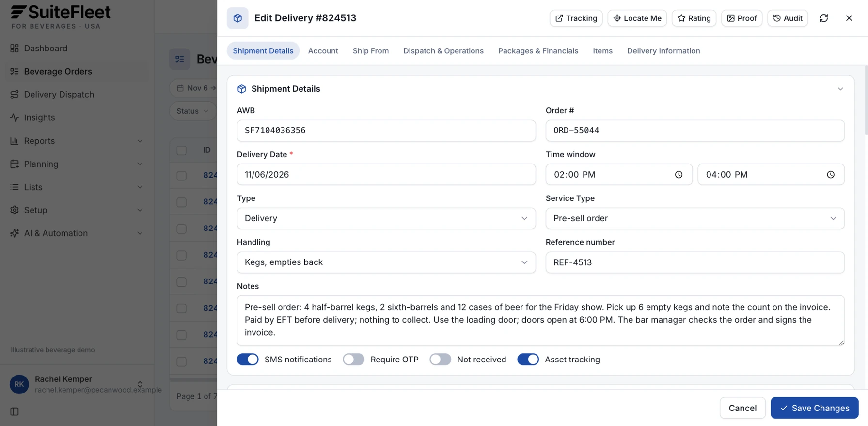The height and width of the screenshot is (426, 868).
Task: Click the refresh icon in delivery header
Action: [823, 18]
